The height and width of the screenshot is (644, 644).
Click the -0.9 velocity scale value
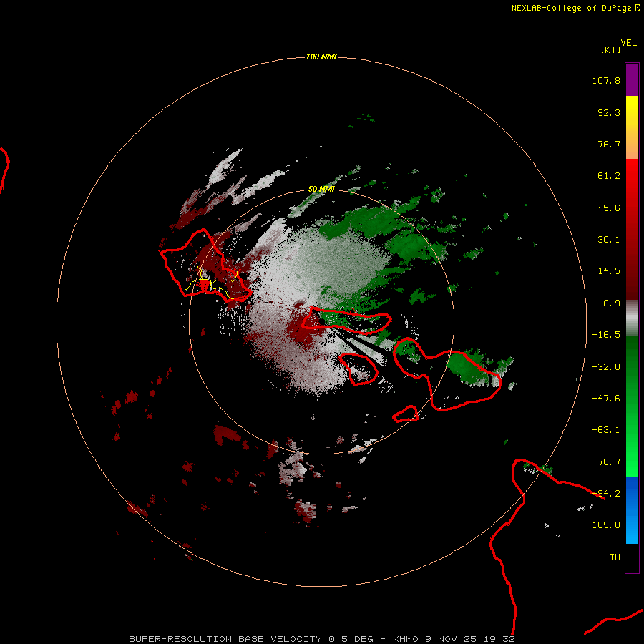(x=609, y=303)
